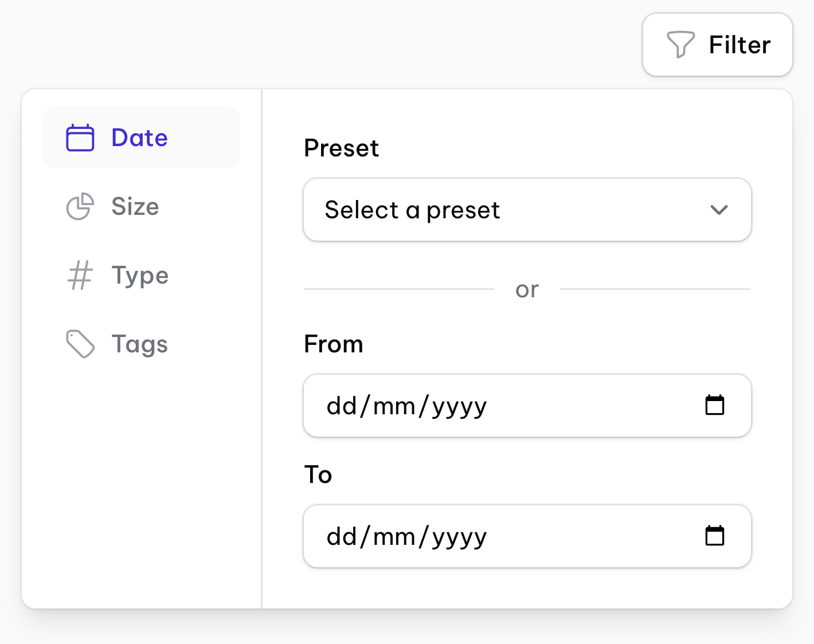This screenshot has height=644, width=814.
Task: Click the Filter button
Action: (x=717, y=45)
